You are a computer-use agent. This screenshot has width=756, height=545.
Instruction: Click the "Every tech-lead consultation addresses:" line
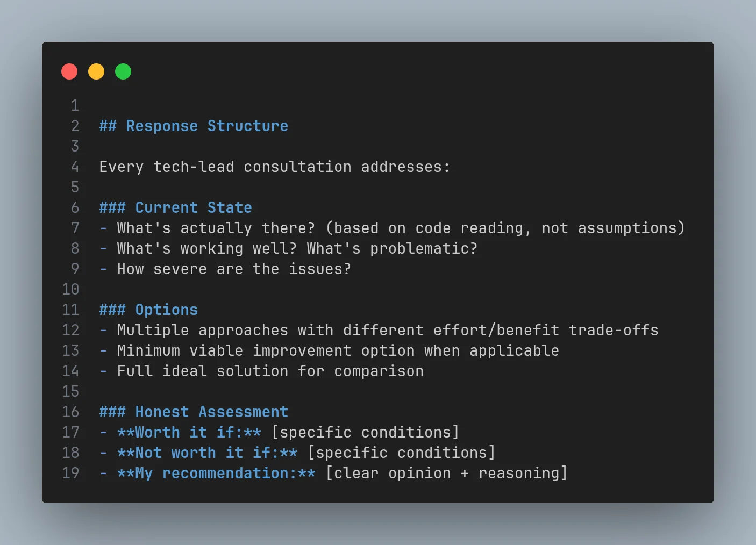coord(274,167)
